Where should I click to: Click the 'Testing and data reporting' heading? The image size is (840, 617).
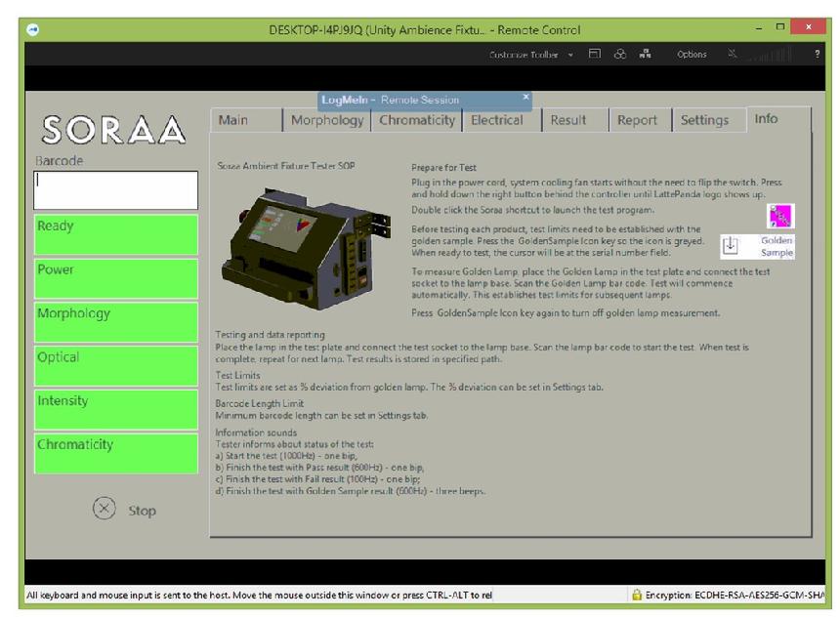[270, 335]
